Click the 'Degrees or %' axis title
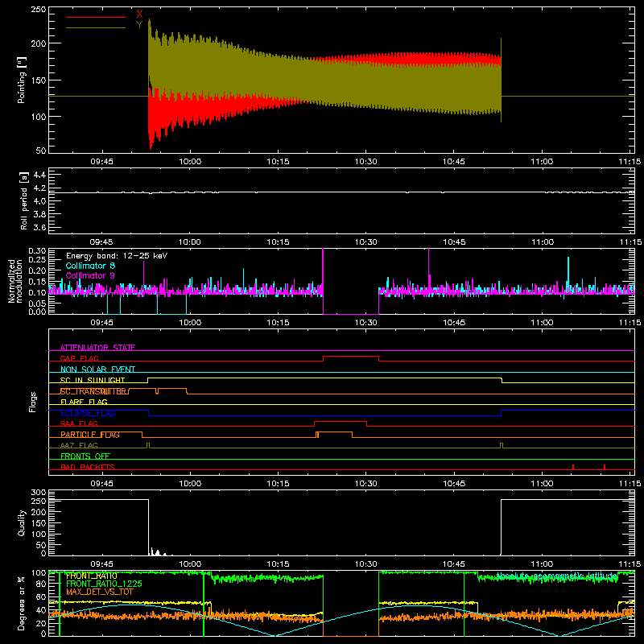Viewport: 644px width, 644px height. (x=22, y=603)
